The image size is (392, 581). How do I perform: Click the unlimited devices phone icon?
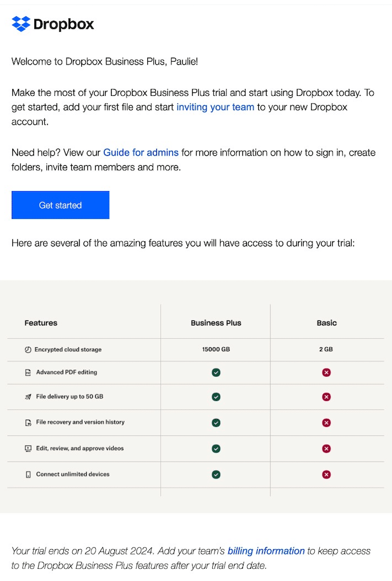point(27,474)
